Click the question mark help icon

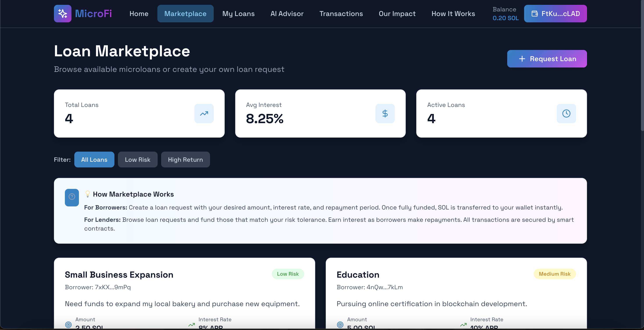tap(72, 197)
